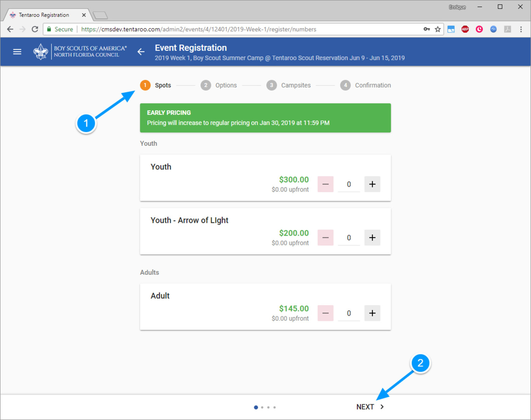The width and height of the screenshot is (531, 420).
Task: Increase Adult spots with plus button
Action: click(x=372, y=313)
